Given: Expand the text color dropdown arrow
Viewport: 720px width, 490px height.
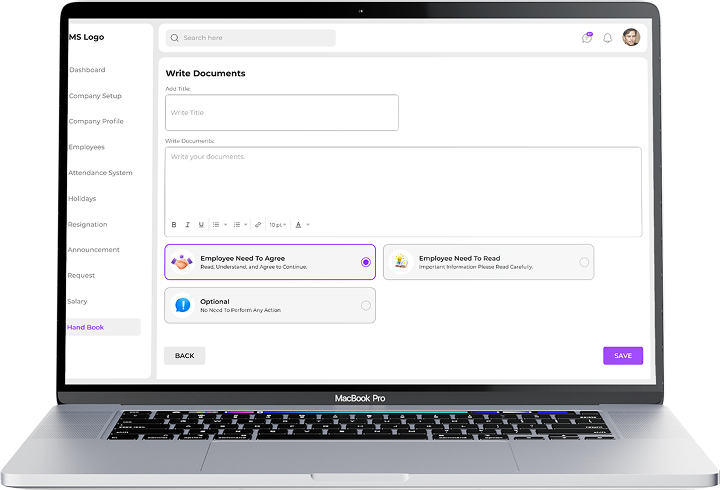Looking at the screenshot, I should tap(308, 225).
